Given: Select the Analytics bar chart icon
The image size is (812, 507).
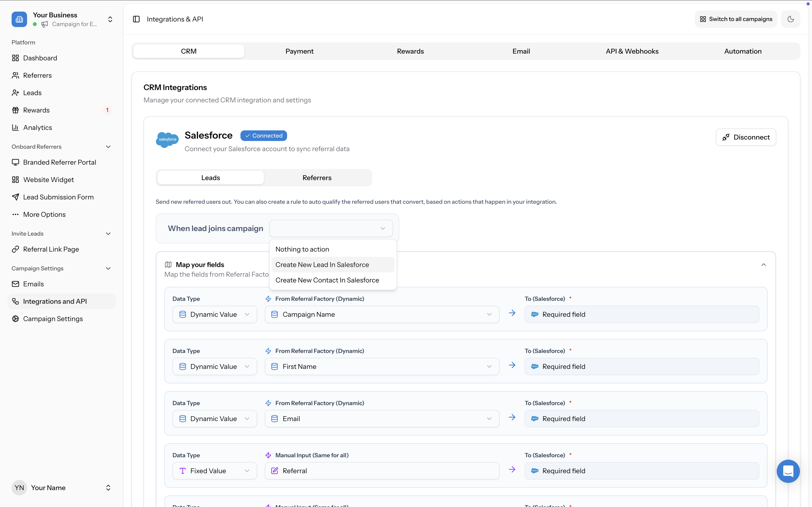Looking at the screenshot, I should (15, 127).
